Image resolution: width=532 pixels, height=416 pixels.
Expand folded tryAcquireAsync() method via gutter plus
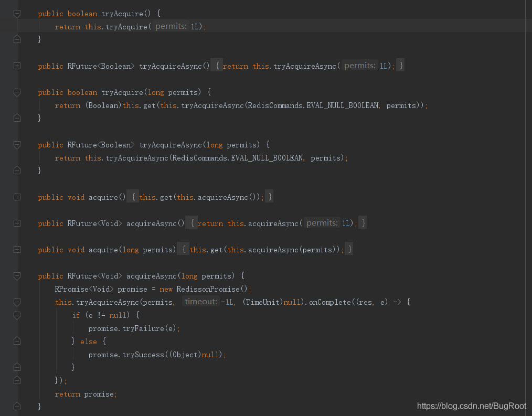tap(17, 66)
